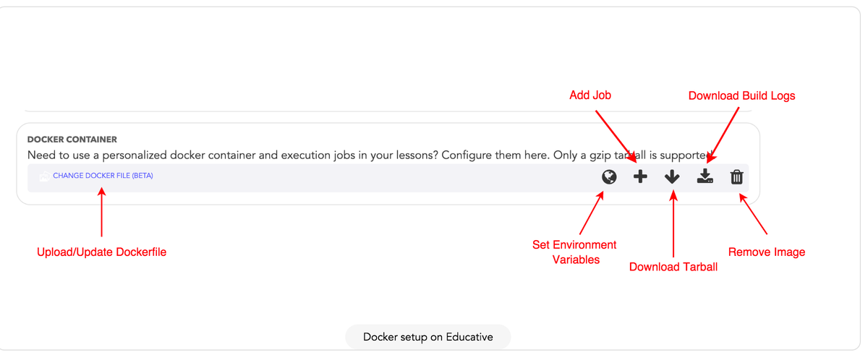868x355 pixels.
Task: Select the red 'Add Job' annotation label
Action: 590,95
